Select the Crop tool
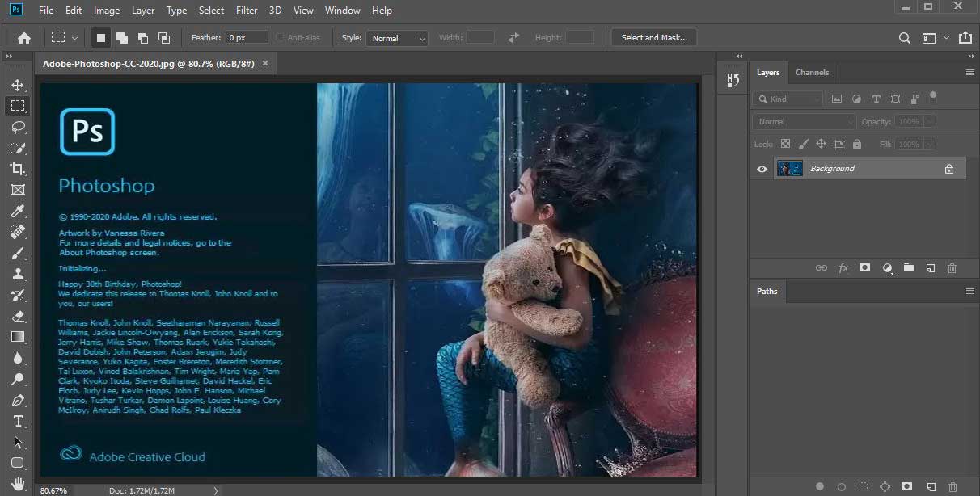980x496 pixels. 18,169
